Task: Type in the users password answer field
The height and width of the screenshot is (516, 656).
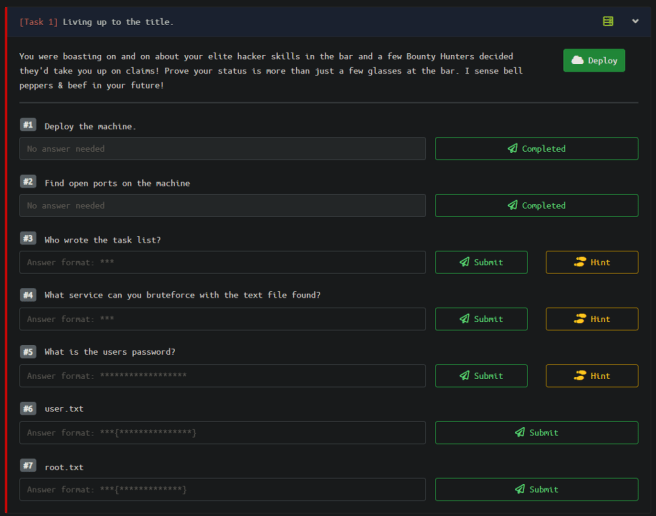Action: [222, 376]
